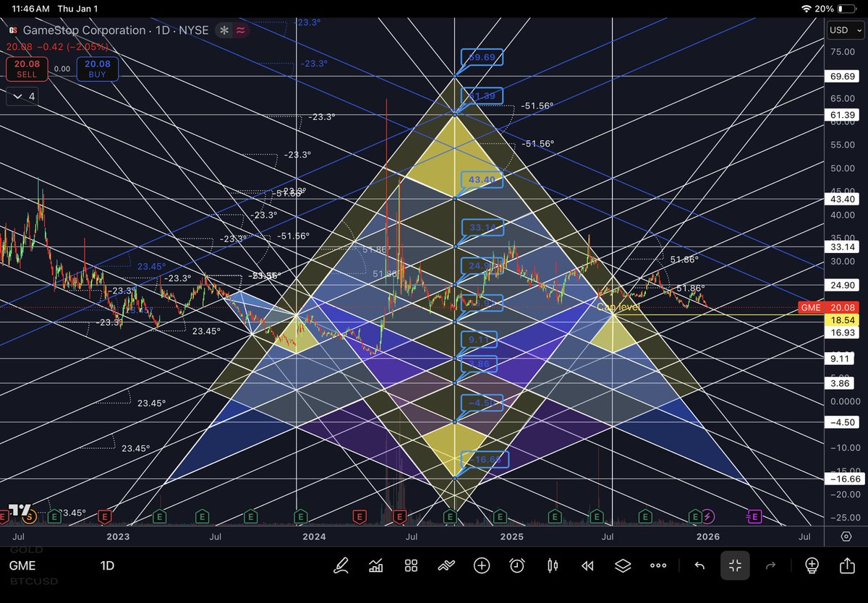
Task: Tap the pink approximately-equal status icon
Action: pyautogui.click(x=241, y=30)
